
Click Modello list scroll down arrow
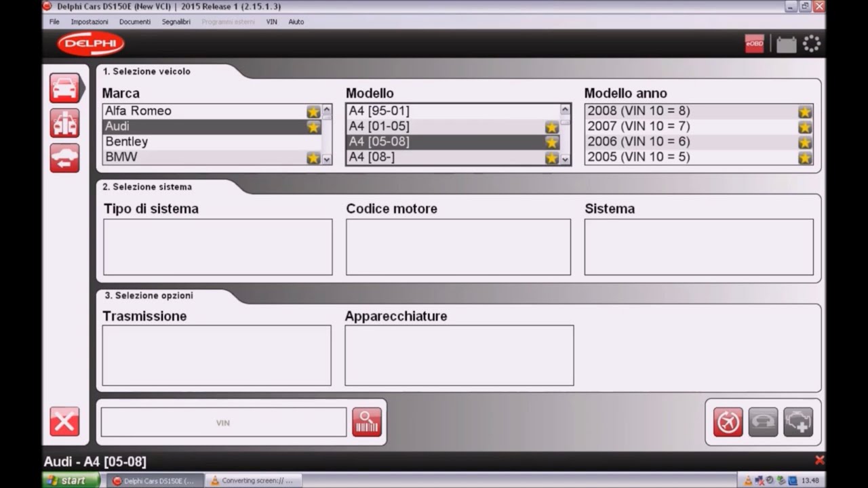tap(565, 159)
